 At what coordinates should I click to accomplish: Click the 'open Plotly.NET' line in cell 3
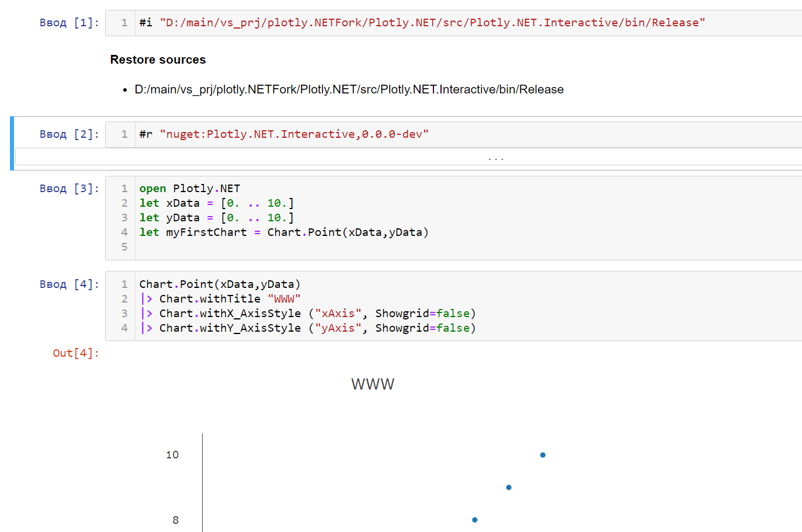coord(189,189)
